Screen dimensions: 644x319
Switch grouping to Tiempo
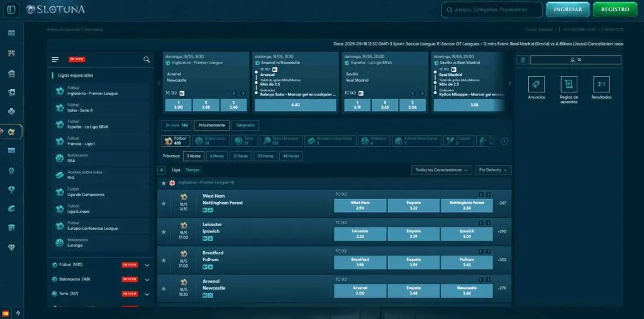[x=192, y=170]
